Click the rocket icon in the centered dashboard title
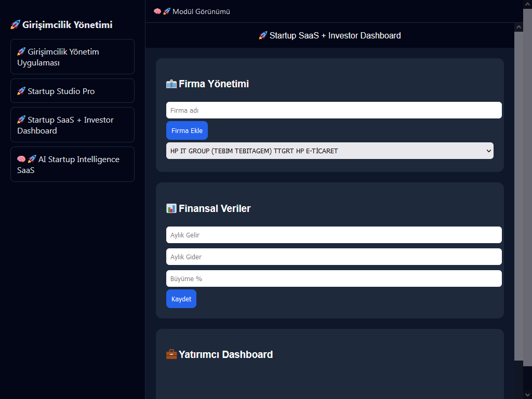Screen dimensions: 532x399 coord(263,36)
